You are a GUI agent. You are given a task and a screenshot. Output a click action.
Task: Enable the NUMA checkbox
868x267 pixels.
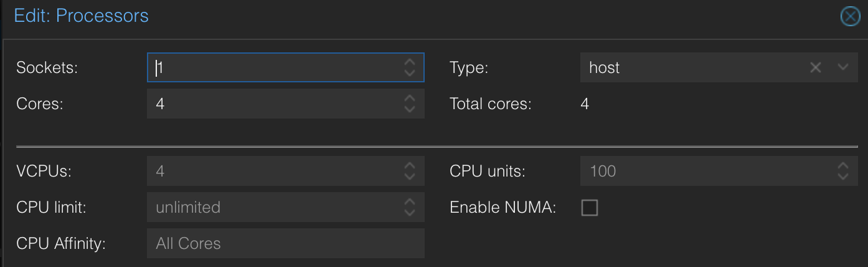click(x=589, y=207)
